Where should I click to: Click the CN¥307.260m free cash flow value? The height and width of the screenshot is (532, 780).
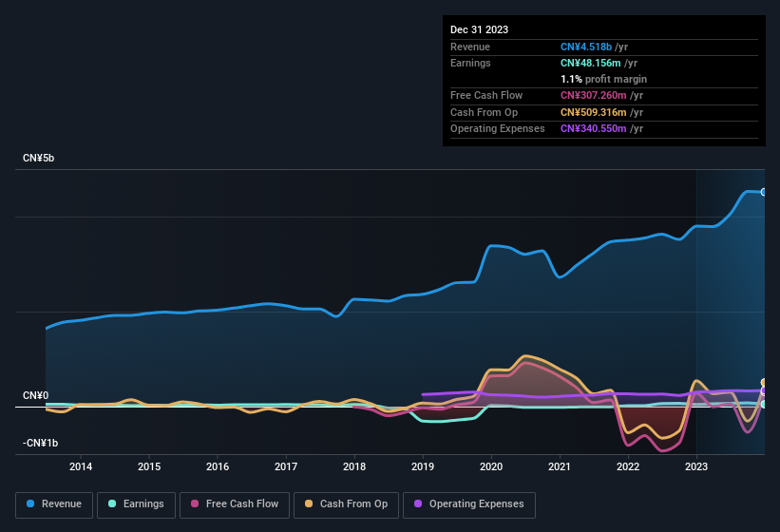(594, 95)
